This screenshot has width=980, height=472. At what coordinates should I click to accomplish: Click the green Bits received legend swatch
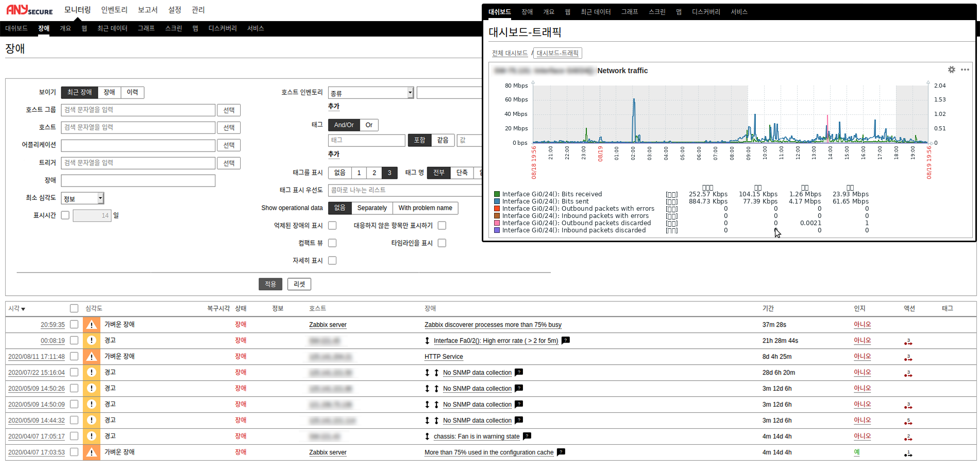497,194
